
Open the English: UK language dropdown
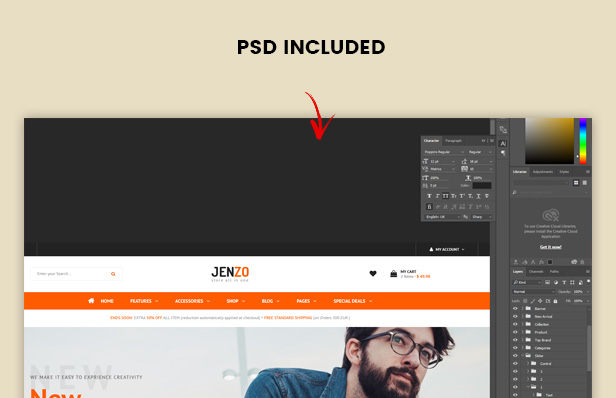coord(442,217)
